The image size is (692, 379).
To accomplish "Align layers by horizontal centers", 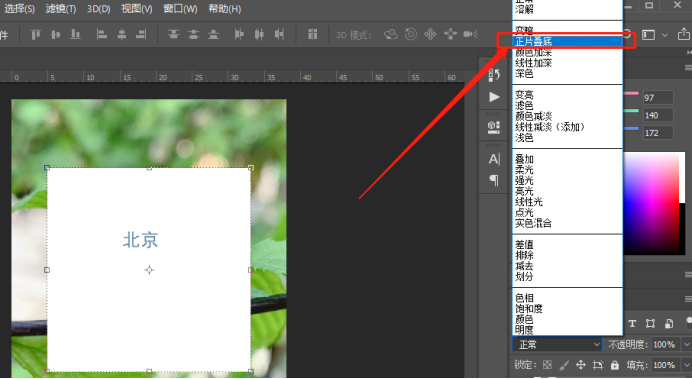I will pyautogui.click(x=121, y=34).
